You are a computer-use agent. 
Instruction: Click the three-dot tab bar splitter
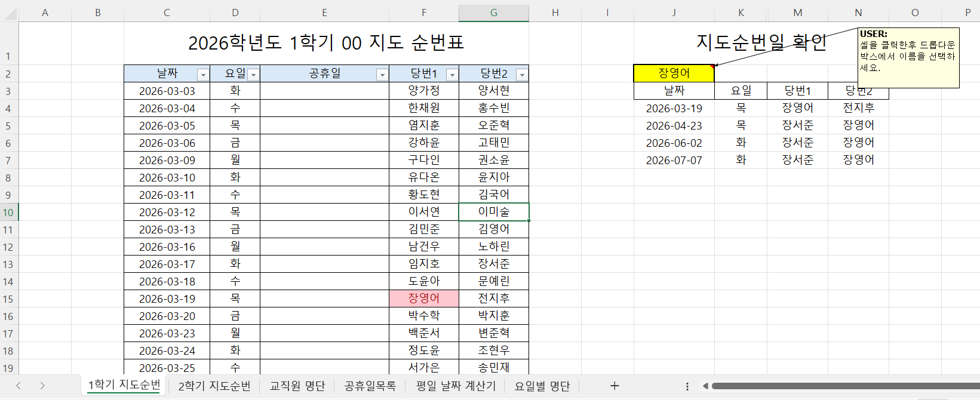click(687, 386)
